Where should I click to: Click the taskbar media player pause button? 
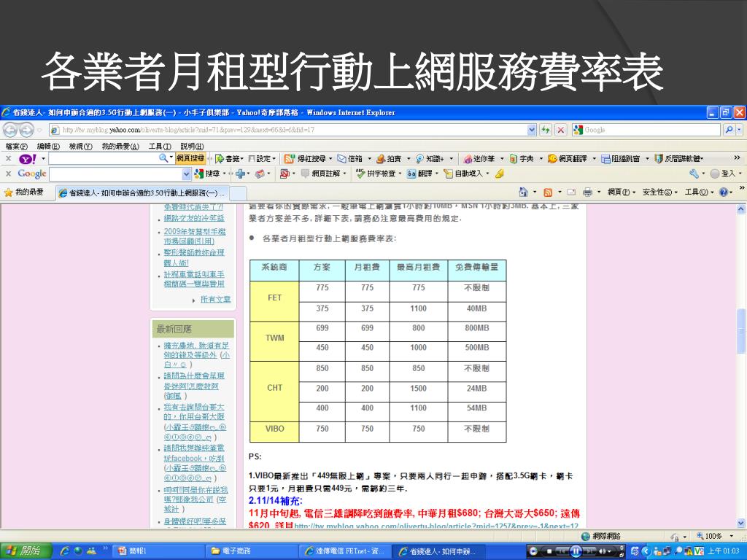tap(576, 551)
